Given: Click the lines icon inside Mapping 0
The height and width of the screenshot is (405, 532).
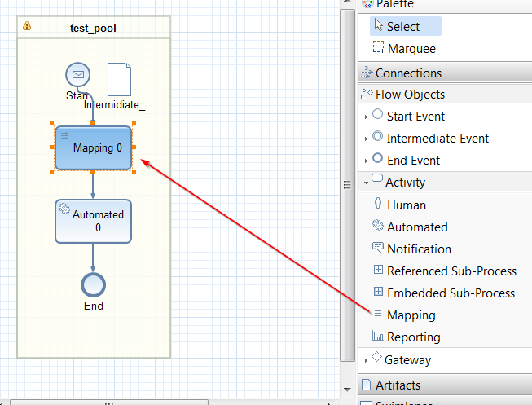Looking at the screenshot, I should coord(64,136).
